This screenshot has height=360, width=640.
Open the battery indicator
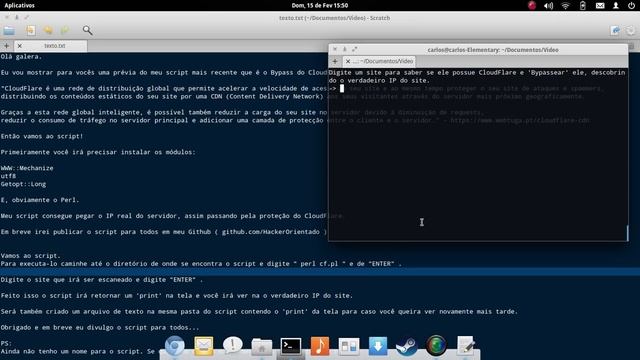[x=582, y=5]
